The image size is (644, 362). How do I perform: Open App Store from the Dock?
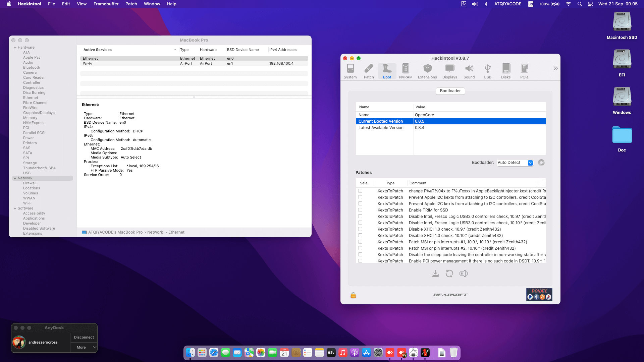366,353
